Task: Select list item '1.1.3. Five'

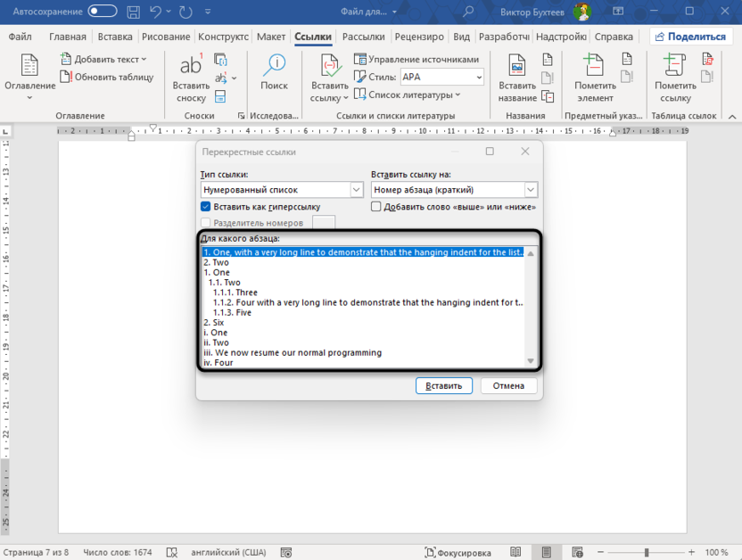Action: point(363,313)
